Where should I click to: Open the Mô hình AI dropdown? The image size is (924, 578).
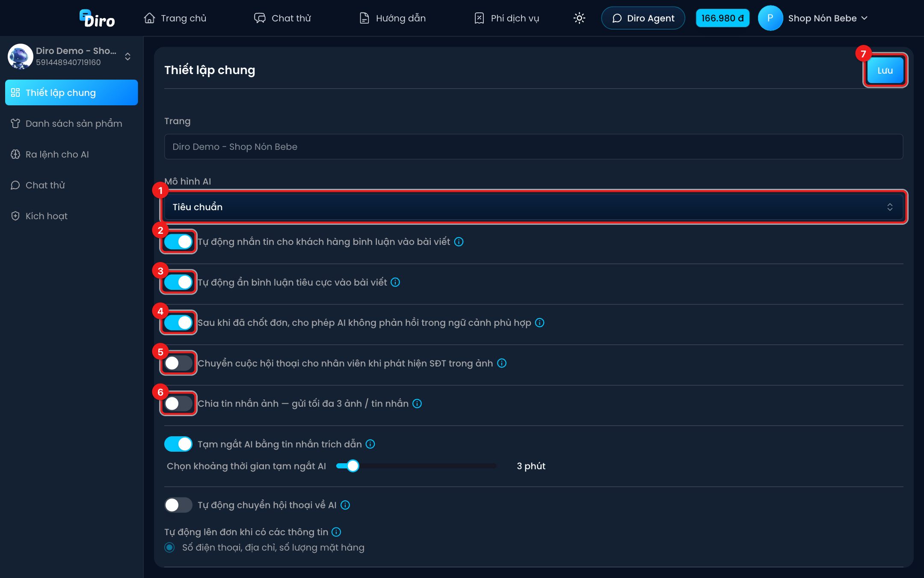pos(533,207)
